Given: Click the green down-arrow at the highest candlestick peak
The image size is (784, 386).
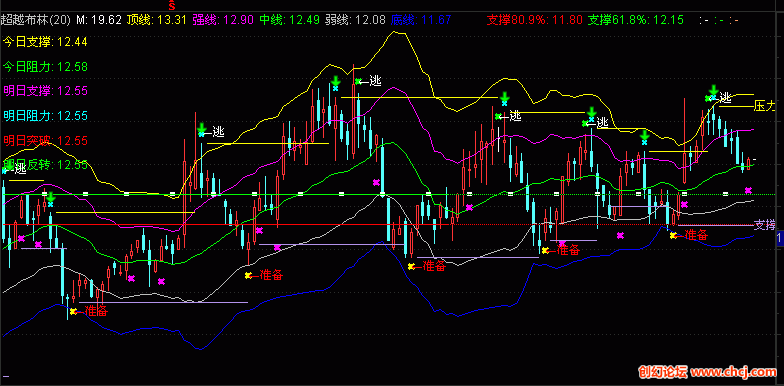Looking at the screenshot, I should click(x=336, y=81).
